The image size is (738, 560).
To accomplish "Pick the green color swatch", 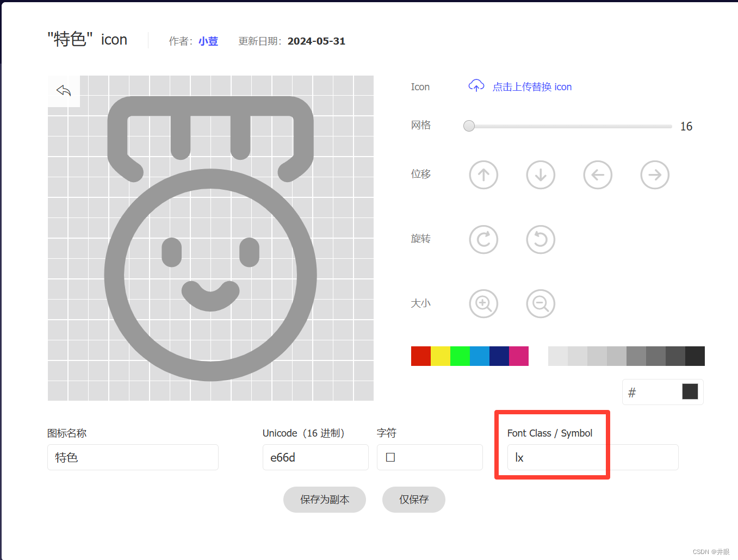I will [460, 356].
